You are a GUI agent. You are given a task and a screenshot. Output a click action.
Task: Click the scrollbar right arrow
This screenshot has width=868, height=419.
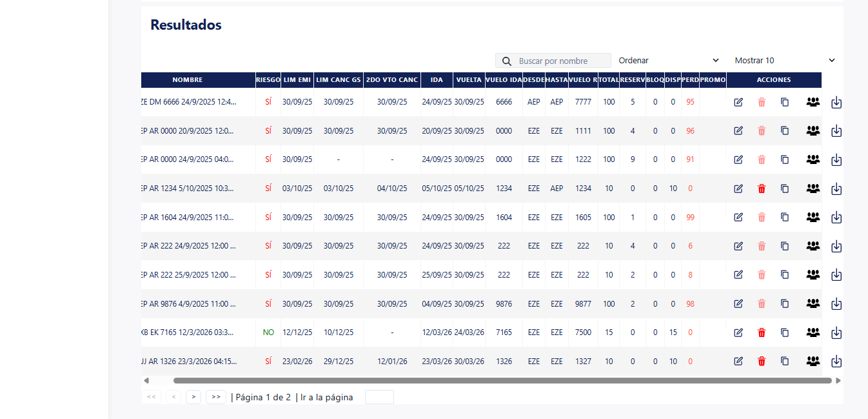838,381
